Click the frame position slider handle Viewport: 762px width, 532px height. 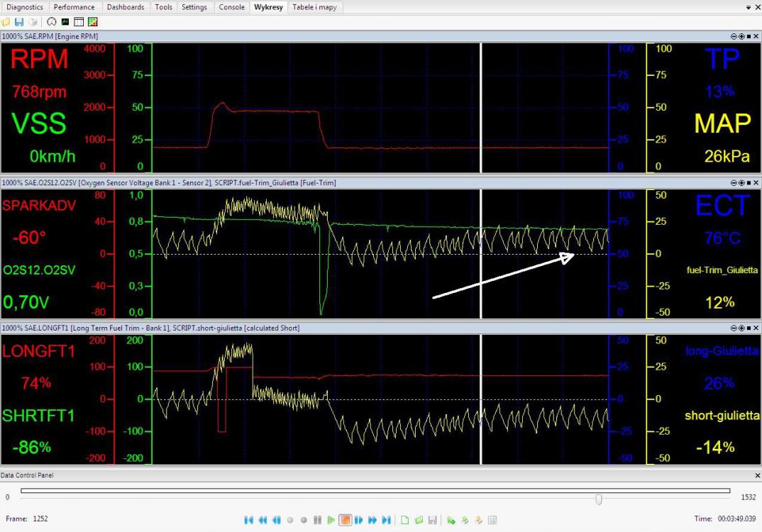pyautogui.click(x=599, y=499)
